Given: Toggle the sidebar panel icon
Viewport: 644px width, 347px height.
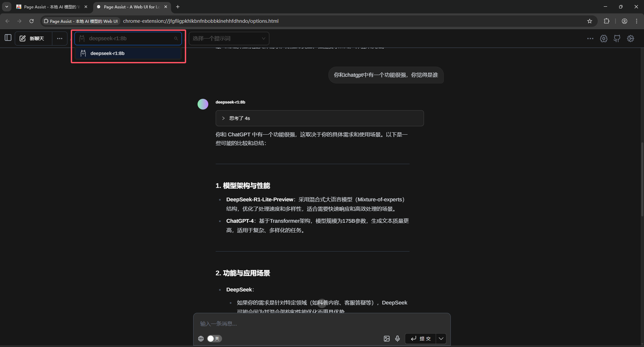Looking at the screenshot, I should (x=8, y=38).
